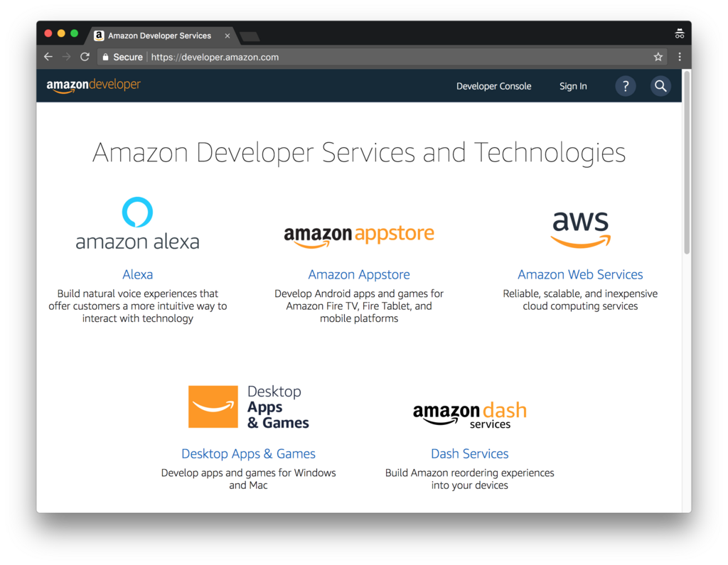Click text 'Build natural voice experiences that'
728x565 pixels.
click(x=137, y=294)
